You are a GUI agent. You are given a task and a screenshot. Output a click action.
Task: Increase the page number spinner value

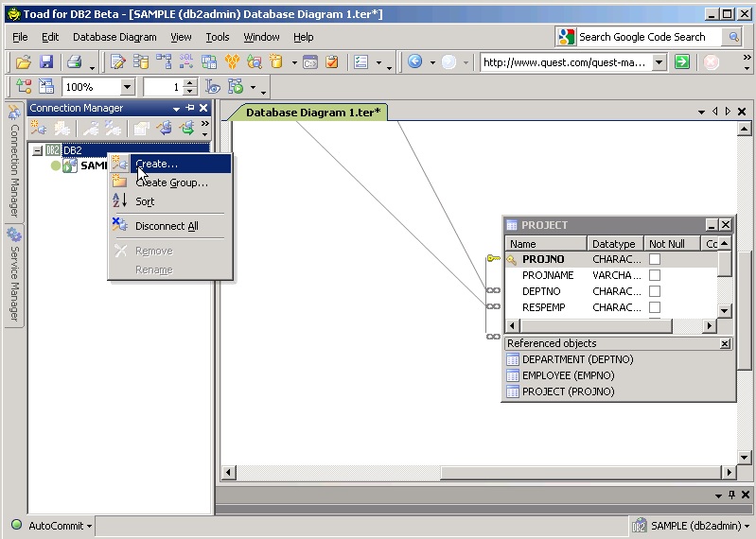point(190,83)
